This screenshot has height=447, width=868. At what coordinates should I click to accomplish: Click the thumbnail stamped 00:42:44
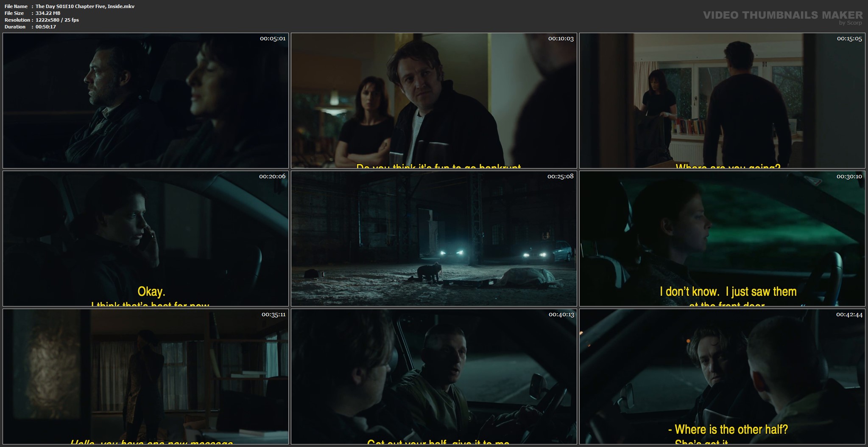(722, 377)
